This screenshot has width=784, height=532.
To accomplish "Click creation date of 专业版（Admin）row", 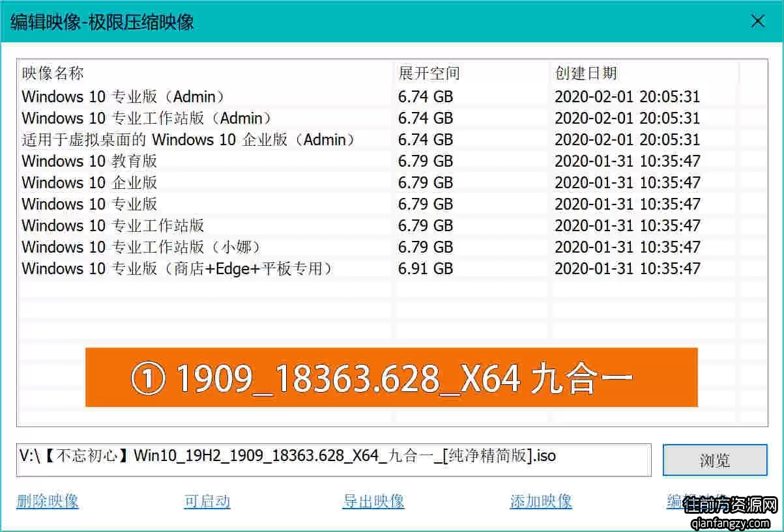I will point(628,96).
